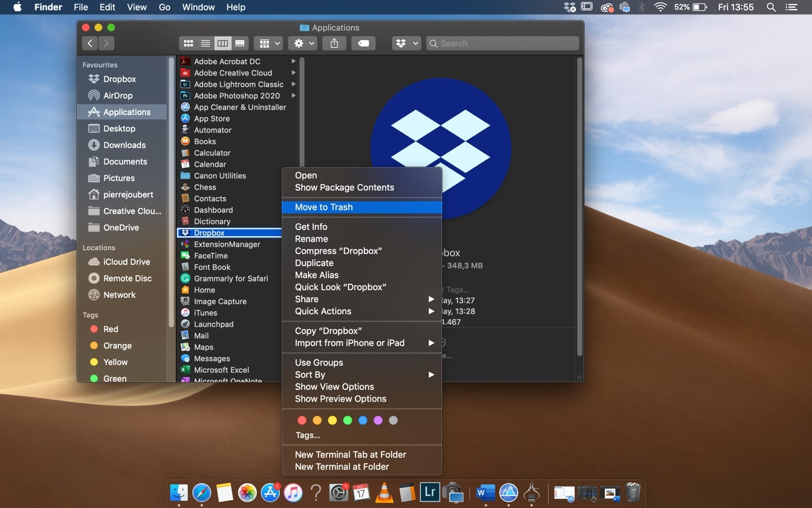Open Photos from the Dock
This screenshot has width=812, height=508.
click(x=247, y=492)
